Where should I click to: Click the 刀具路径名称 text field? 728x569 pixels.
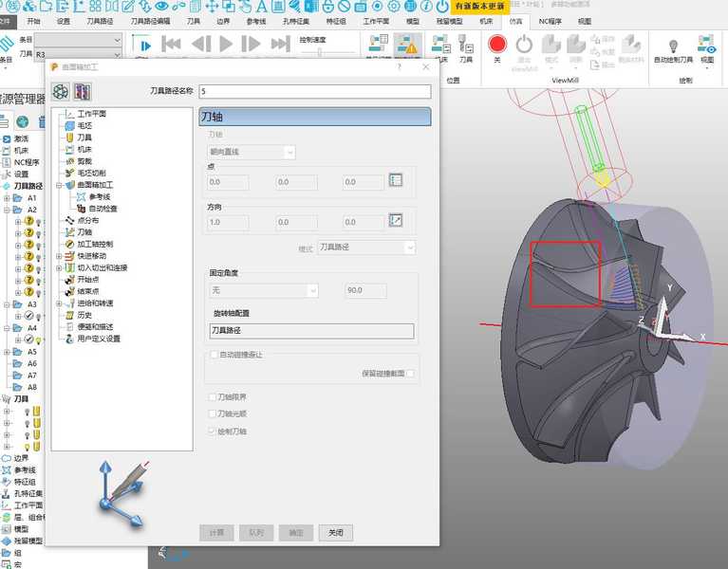tap(314, 92)
